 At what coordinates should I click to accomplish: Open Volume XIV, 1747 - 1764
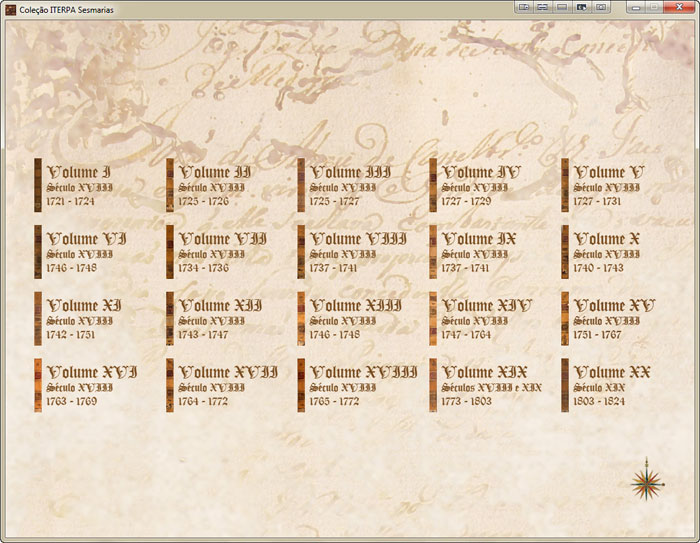tap(486, 306)
